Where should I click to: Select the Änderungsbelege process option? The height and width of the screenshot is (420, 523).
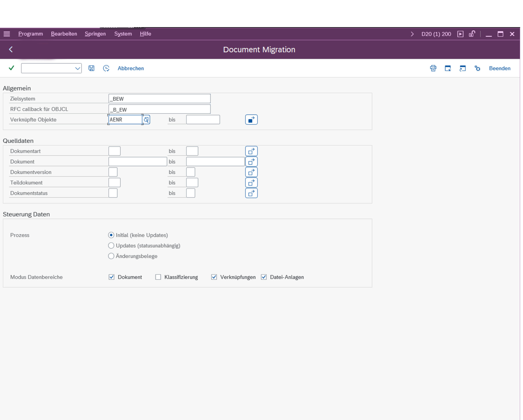(x=111, y=256)
